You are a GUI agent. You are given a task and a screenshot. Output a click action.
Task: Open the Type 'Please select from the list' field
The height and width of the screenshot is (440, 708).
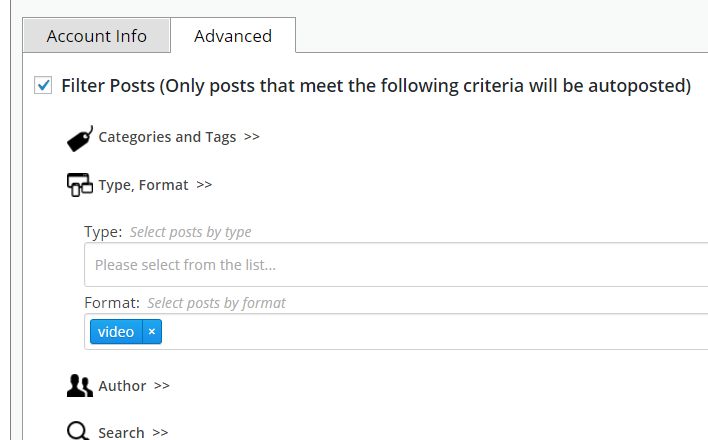click(x=396, y=265)
